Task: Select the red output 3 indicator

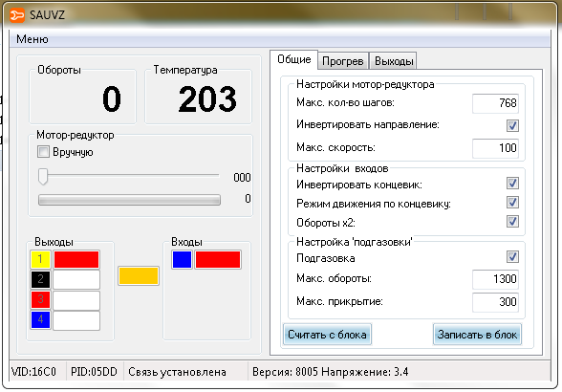Action: pos(40,299)
